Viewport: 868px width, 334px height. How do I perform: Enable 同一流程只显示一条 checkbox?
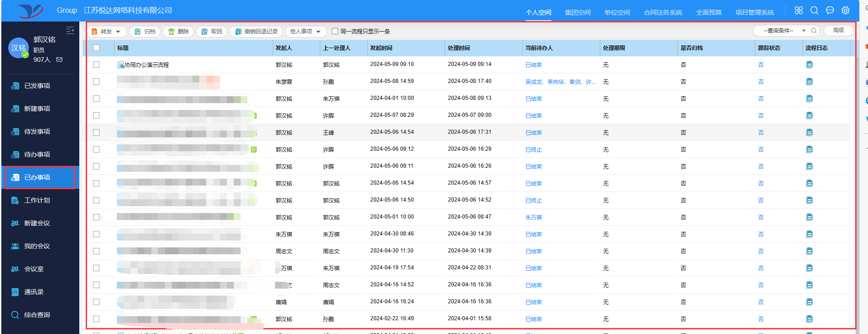coord(335,31)
